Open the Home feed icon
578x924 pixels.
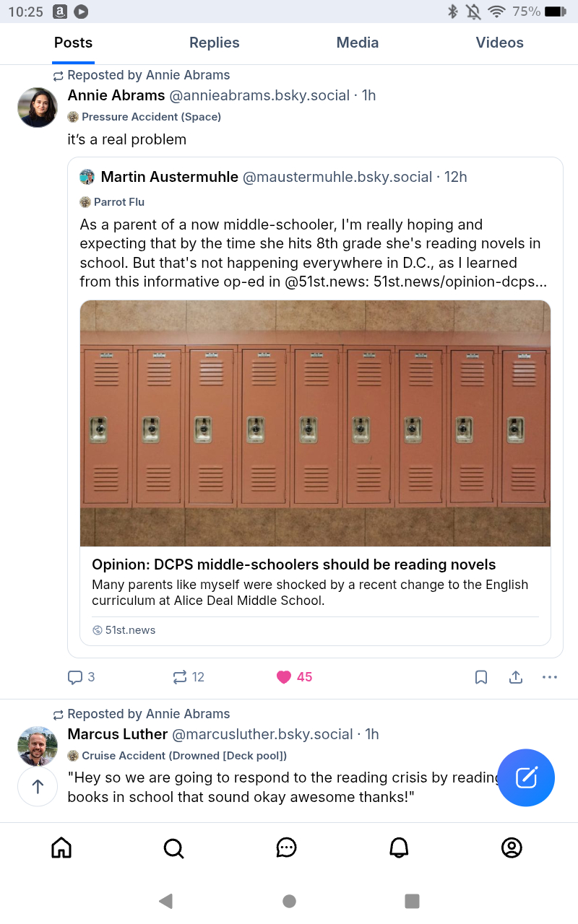61,847
